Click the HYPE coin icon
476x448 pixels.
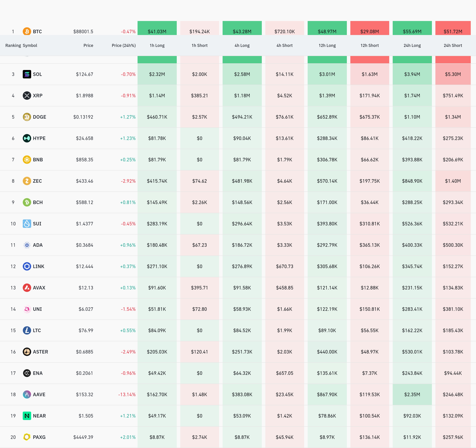click(x=27, y=138)
